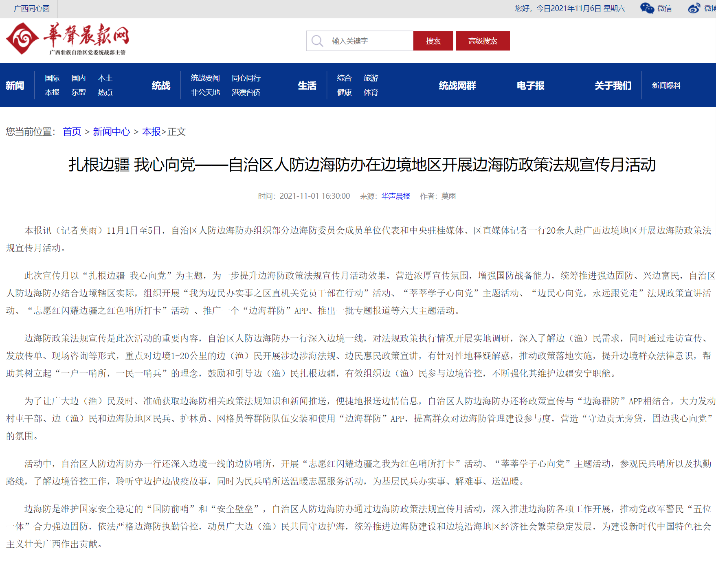716x588 pixels.
Task: Click the Weibo icon in top bar
Action: pyautogui.click(x=694, y=8)
